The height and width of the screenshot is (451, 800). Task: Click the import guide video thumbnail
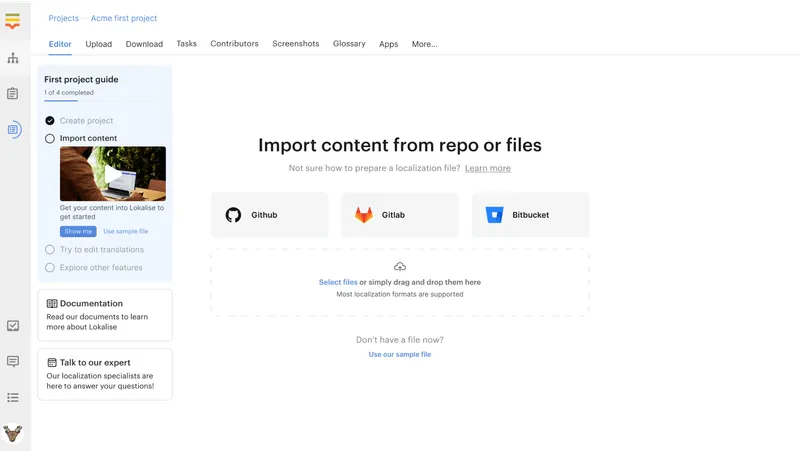click(113, 174)
